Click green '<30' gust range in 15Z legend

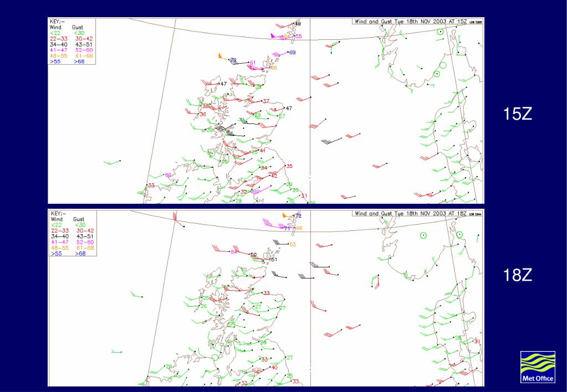coord(79,33)
